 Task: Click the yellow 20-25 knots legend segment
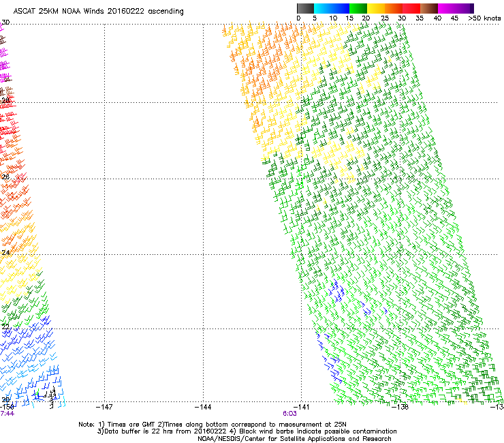tap(376, 8)
